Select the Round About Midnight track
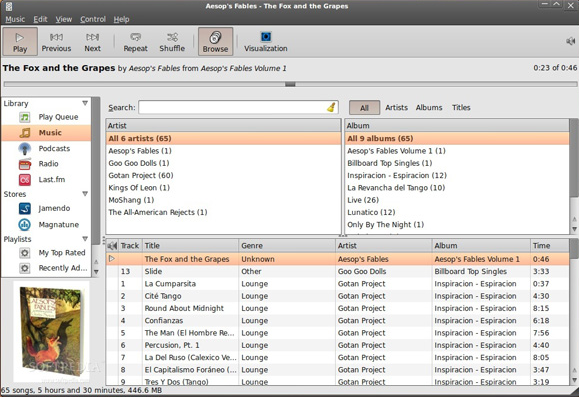 pyautogui.click(x=338, y=308)
